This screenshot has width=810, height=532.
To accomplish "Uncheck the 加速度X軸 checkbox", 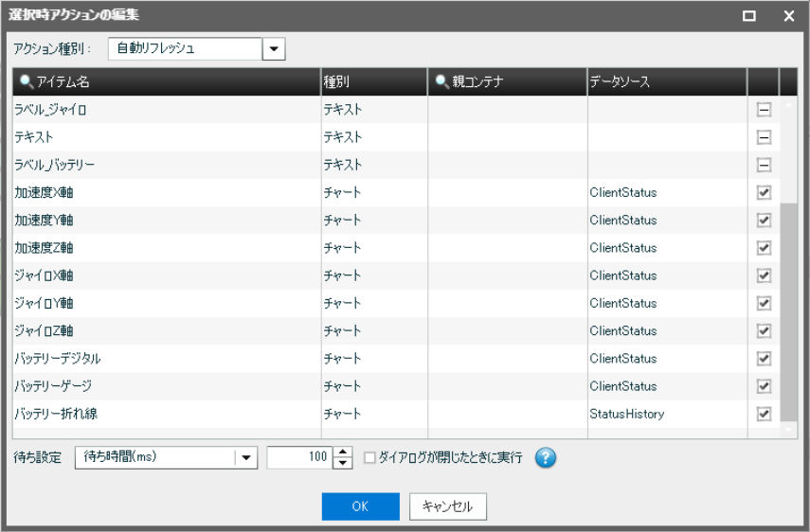I will tap(764, 193).
